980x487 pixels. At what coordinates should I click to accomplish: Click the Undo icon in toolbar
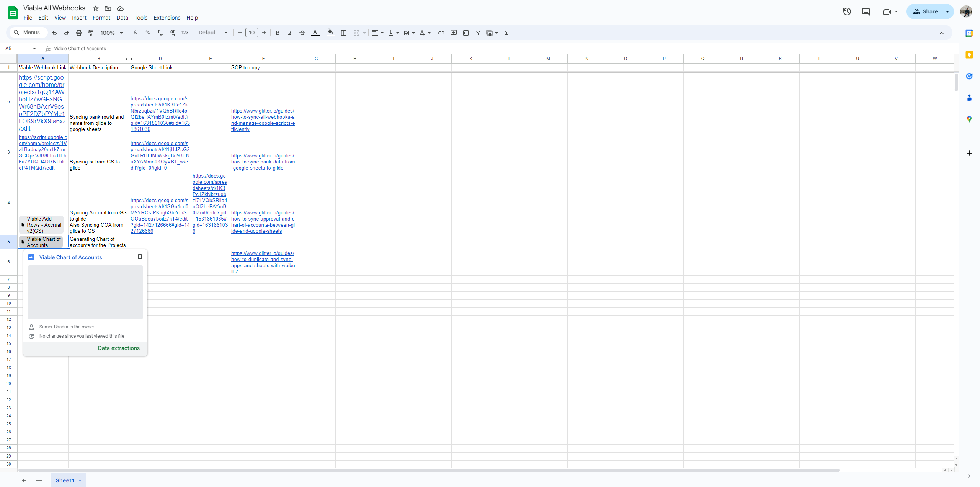(x=54, y=33)
